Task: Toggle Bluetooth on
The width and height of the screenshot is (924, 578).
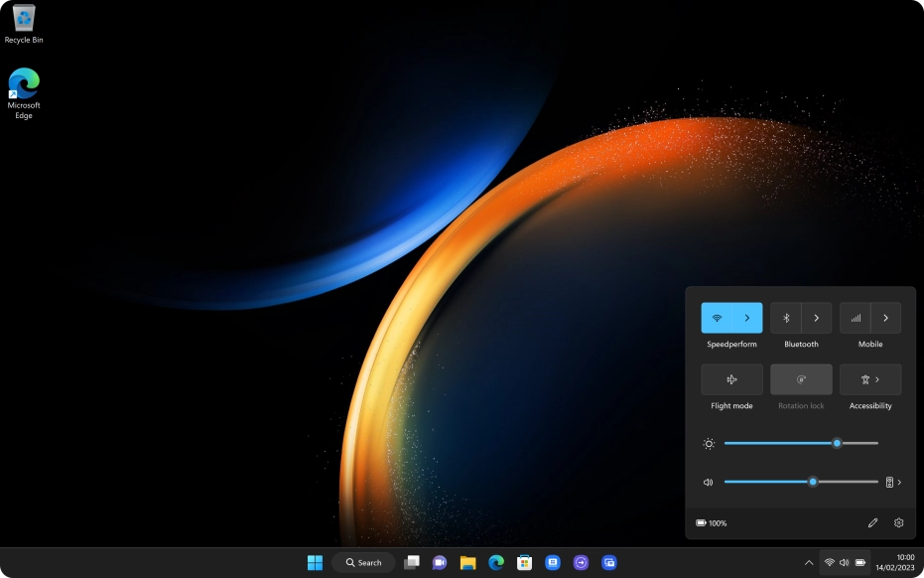Action: tap(786, 317)
